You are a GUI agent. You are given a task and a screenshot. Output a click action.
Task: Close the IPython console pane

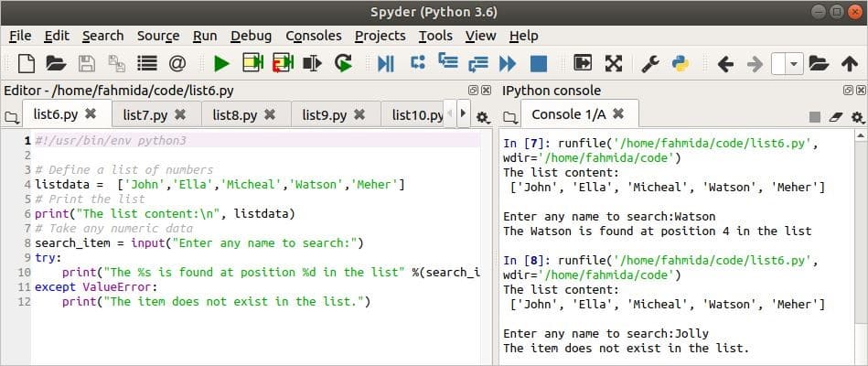point(860,91)
